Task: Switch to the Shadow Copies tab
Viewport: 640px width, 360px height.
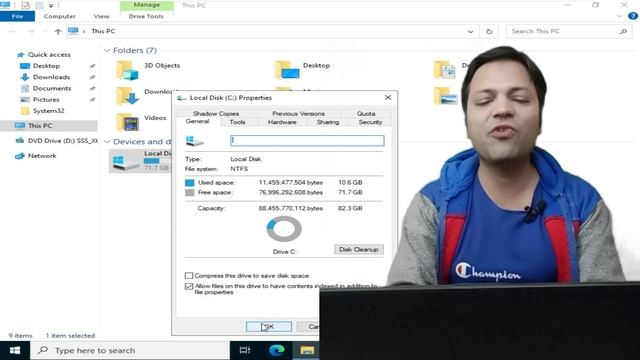Action: 216,113
